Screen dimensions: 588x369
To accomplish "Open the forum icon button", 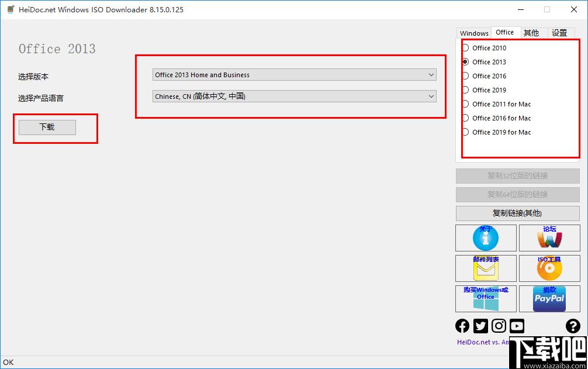I will click(x=549, y=238).
